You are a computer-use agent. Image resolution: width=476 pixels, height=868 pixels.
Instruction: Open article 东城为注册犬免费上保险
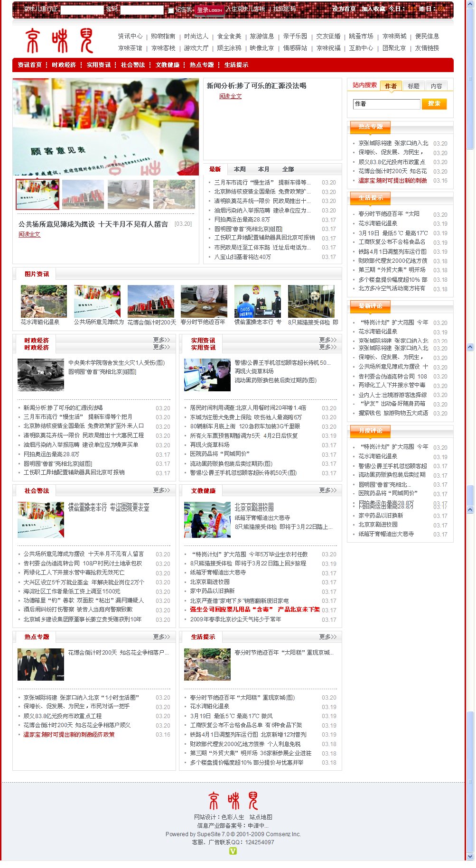coord(246,417)
